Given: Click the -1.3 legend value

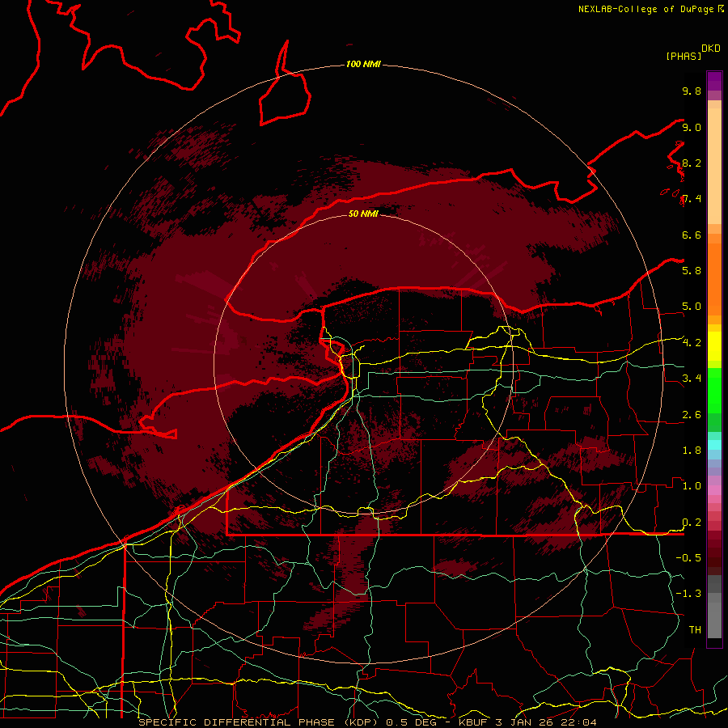Looking at the screenshot, I should click(x=688, y=594).
